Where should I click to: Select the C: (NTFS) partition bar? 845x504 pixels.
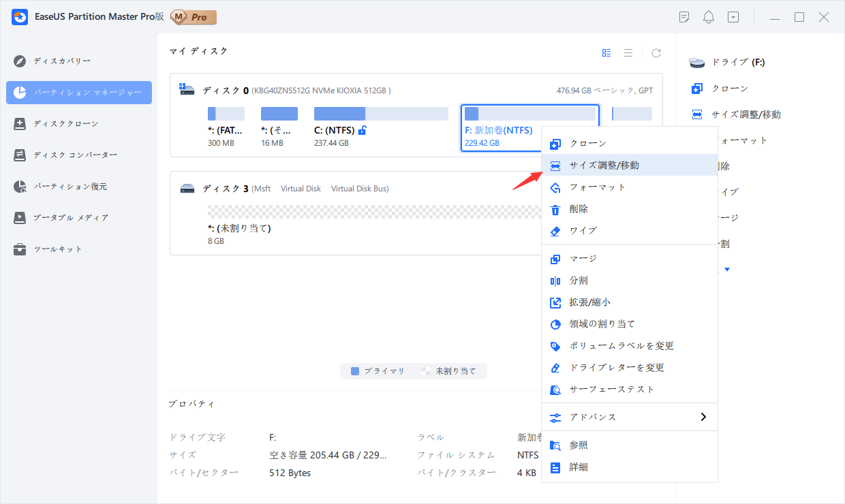[381, 114]
